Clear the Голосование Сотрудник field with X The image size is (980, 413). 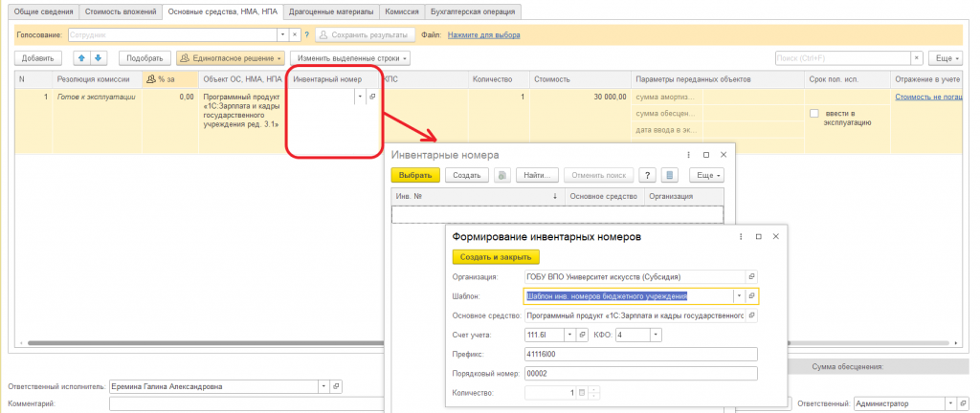point(295,35)
